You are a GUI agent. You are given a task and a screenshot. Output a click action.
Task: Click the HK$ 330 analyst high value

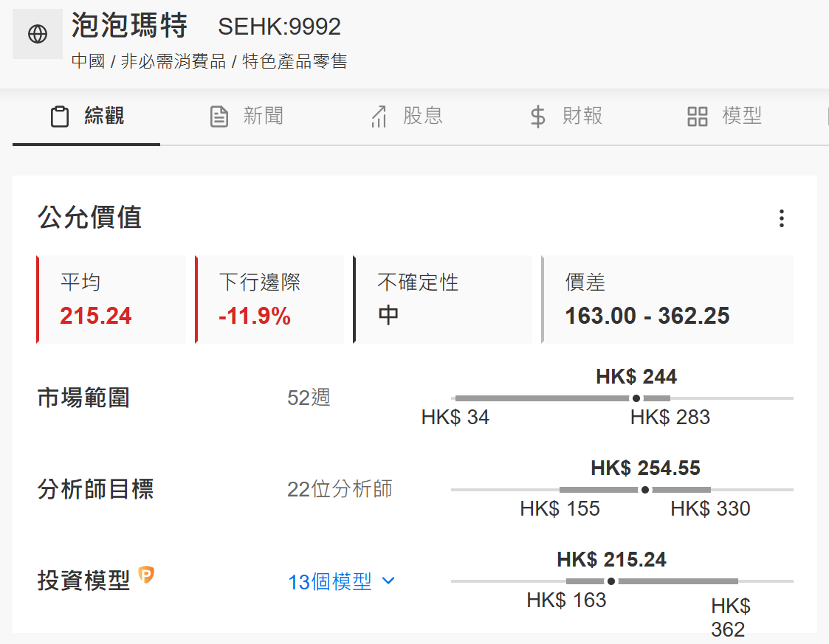coord(710,509)
